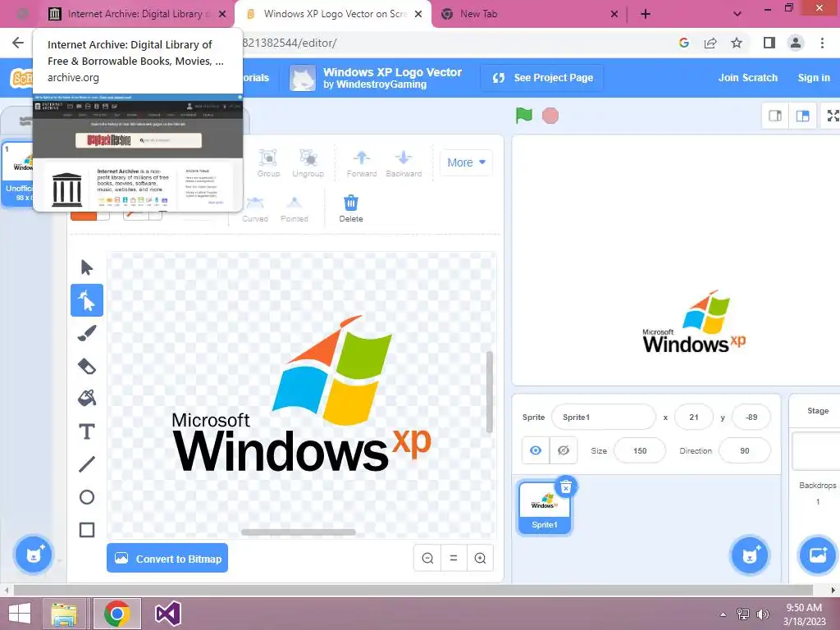Image resolution: width=840 pixels, height=630 pixels.
Task: Select the Reshape tool
Action: click(87, 300)
